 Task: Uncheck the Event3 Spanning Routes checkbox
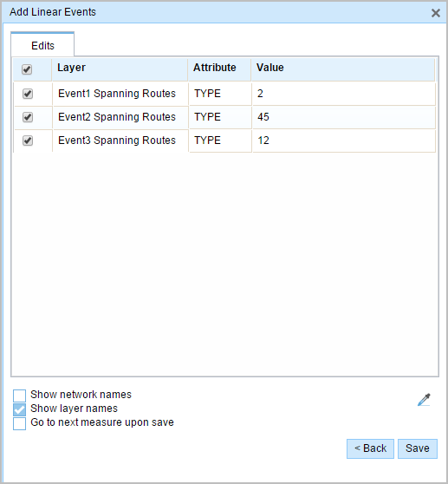click(x=28, y=141)
